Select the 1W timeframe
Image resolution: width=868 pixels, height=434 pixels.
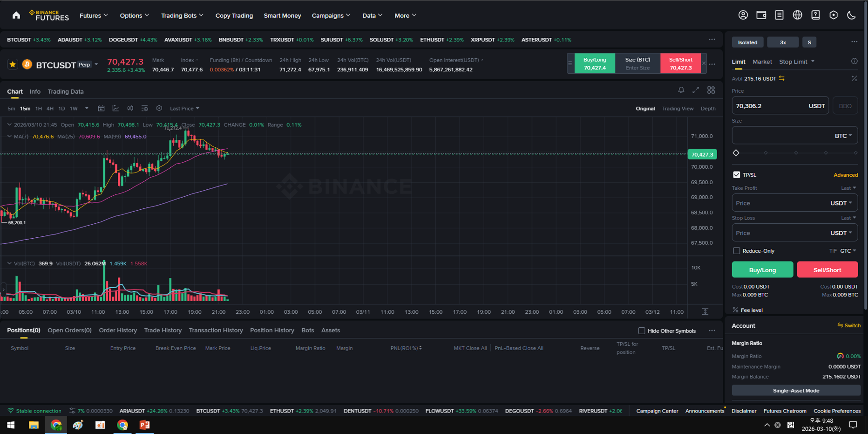pos(74,109)
